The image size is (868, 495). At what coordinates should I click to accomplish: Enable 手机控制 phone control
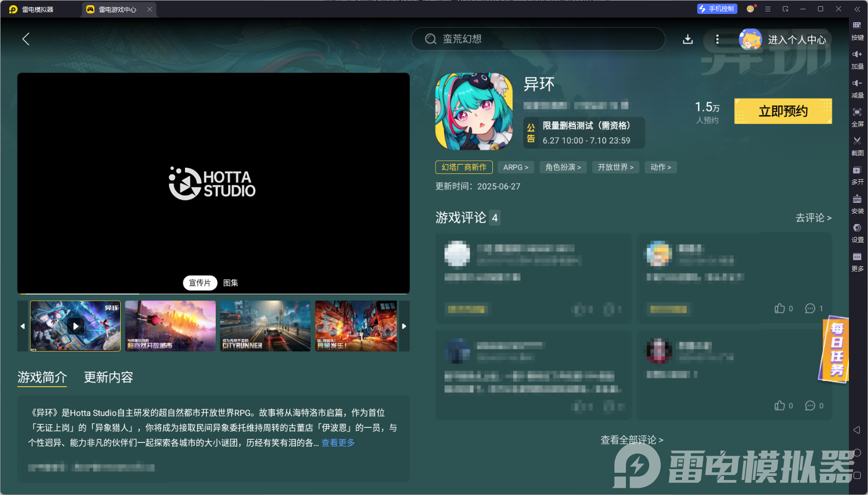717,8
